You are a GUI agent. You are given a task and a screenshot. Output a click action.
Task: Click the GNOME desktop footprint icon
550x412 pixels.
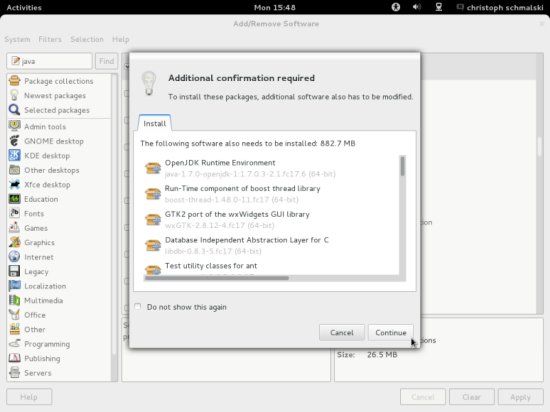(x=14, y=141)
